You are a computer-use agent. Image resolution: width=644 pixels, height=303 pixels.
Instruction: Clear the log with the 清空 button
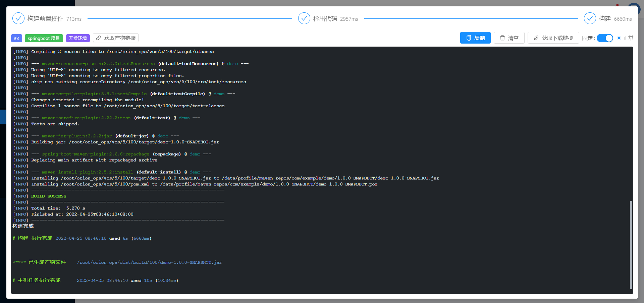point(509,38)
